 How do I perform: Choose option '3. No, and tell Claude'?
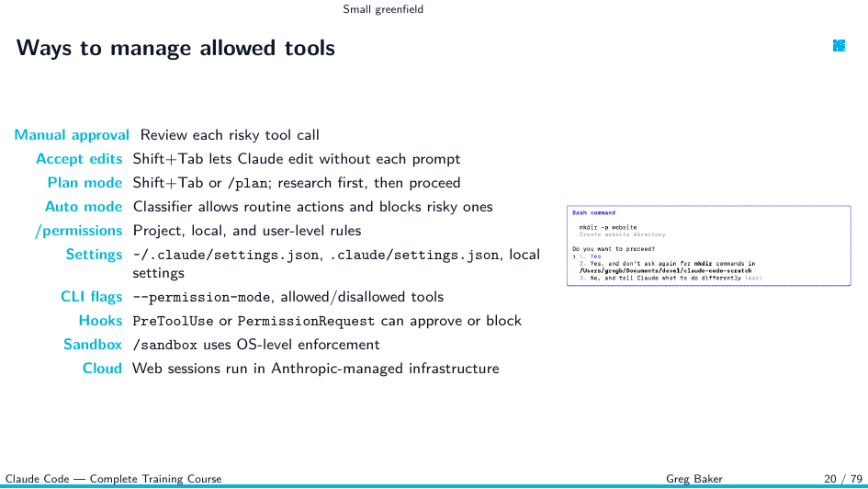671,278
